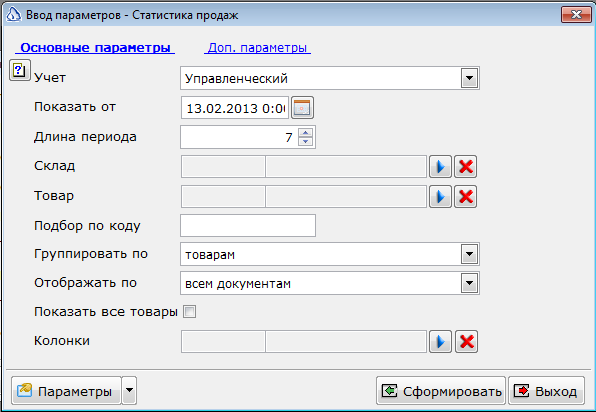Screen dimensions: 596x412
Task: Switch to Доп. параметры tab
Action: (x=257, y=48)
